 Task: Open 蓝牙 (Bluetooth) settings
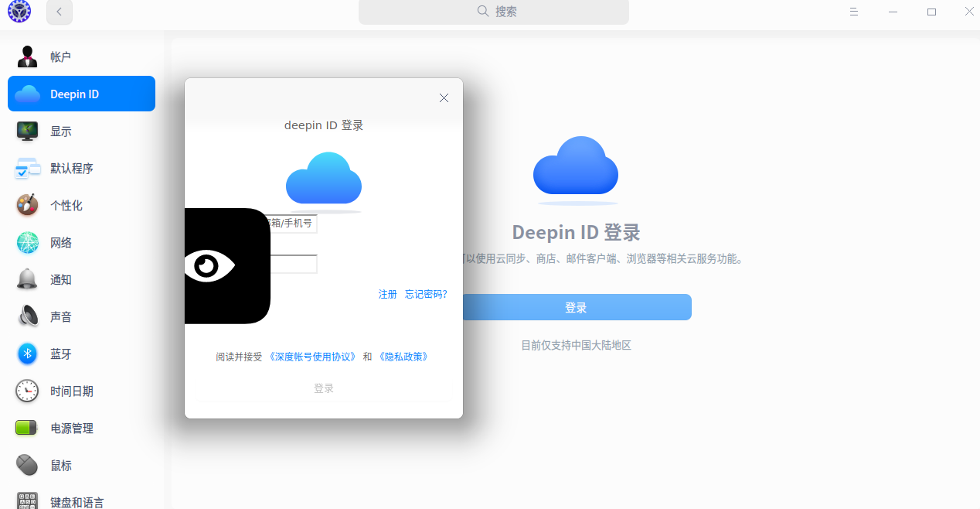coord(27,354)
